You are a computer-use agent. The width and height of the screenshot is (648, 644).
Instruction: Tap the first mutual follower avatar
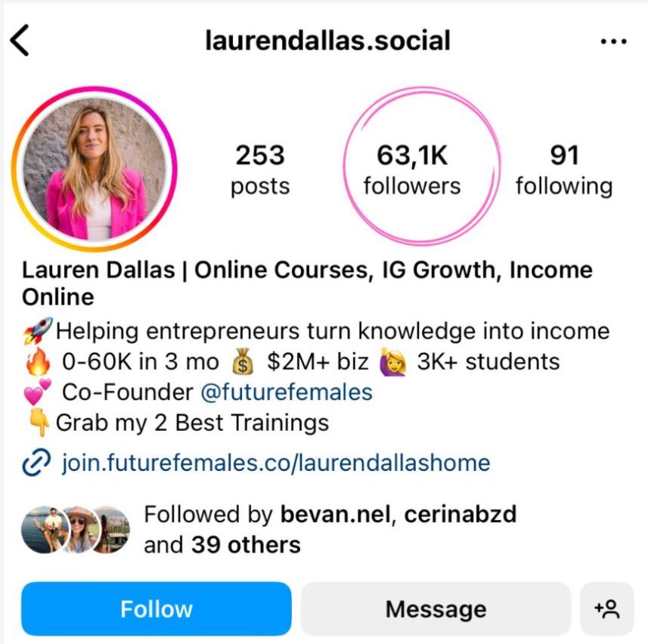45,530
